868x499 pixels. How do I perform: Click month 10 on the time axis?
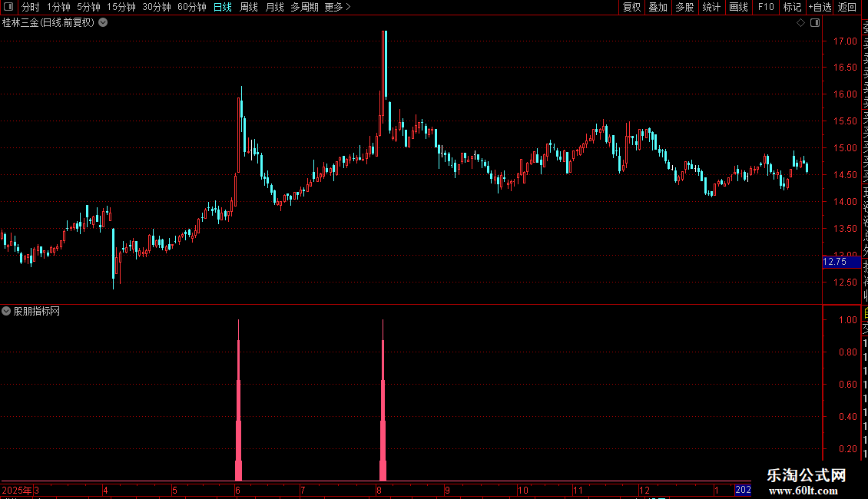523,490
